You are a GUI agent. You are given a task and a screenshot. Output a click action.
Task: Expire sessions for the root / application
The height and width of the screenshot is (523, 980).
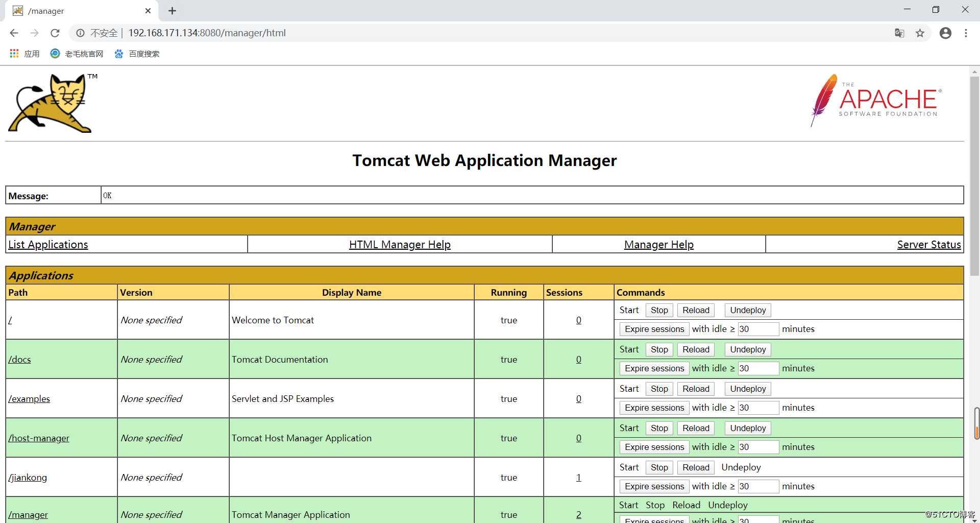point(654,329)
